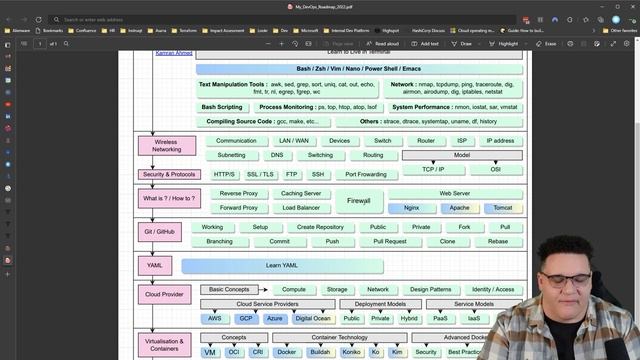Click the browser address bar
640x360 pixels.
(282, 20)
